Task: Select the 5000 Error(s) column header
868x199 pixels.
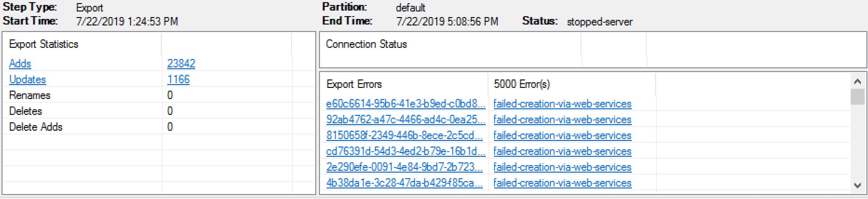Action: point(521,84)
